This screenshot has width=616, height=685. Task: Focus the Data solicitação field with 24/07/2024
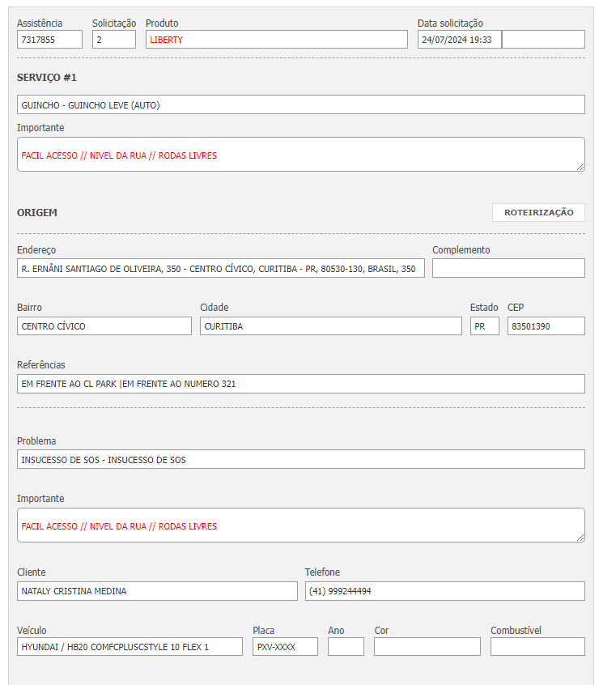click(459, 40)
